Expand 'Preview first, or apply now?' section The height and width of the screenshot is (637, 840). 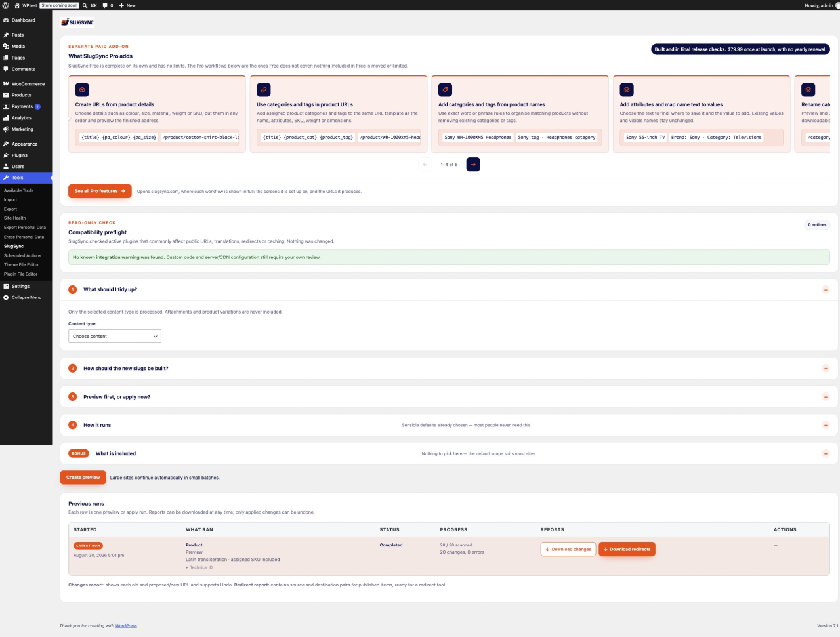(x=826, y=397)
